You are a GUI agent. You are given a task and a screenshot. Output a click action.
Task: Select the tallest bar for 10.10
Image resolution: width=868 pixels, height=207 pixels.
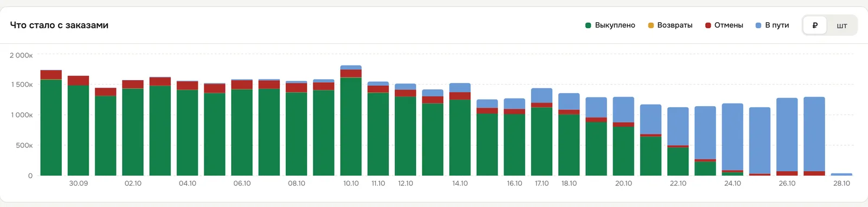[351, 120]
